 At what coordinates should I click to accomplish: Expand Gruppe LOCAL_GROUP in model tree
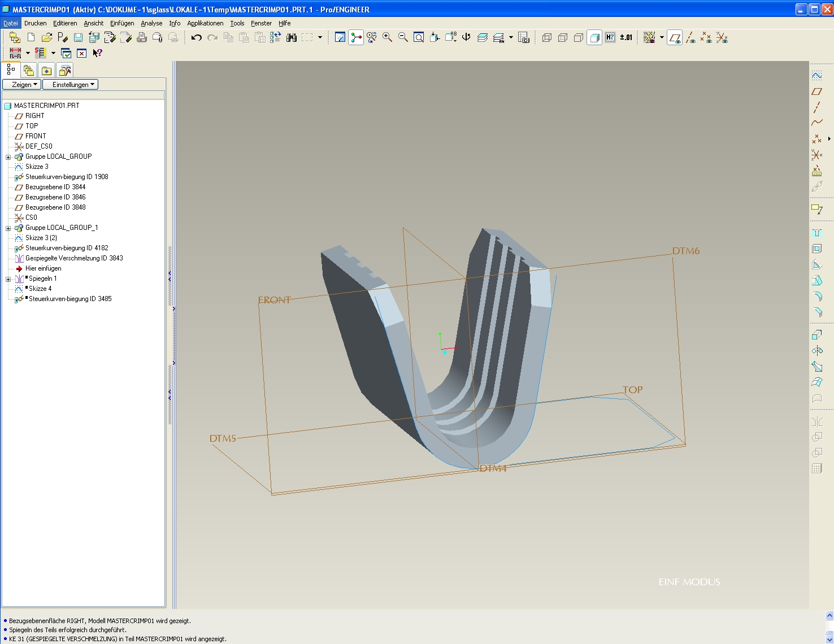coord(8,157)
